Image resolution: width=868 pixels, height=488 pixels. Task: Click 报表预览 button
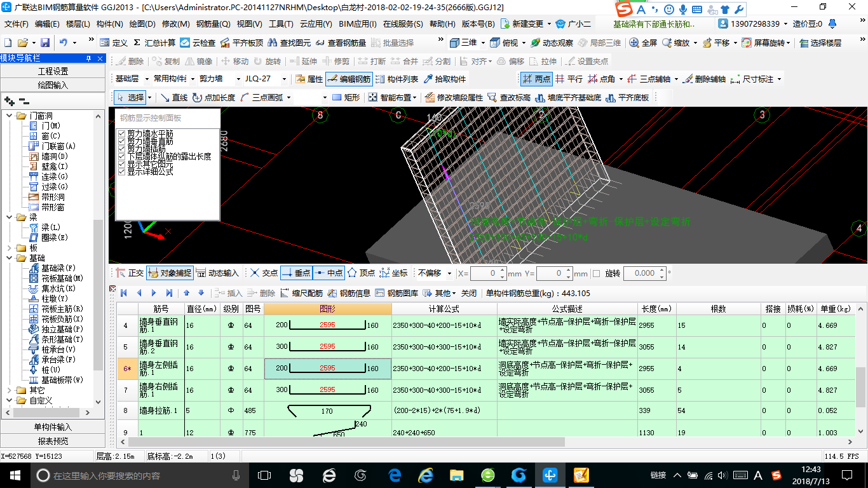coord(53,441)
